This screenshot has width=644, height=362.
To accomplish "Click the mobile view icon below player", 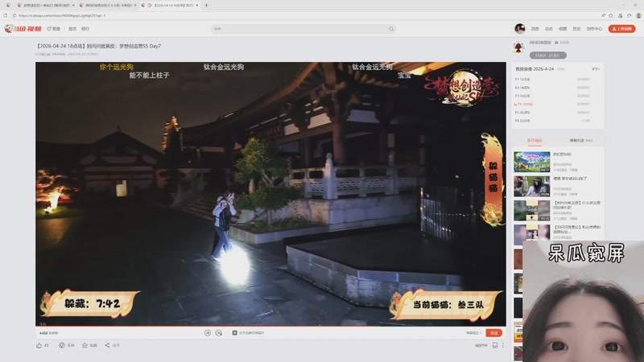I will (x=495, y=345).
